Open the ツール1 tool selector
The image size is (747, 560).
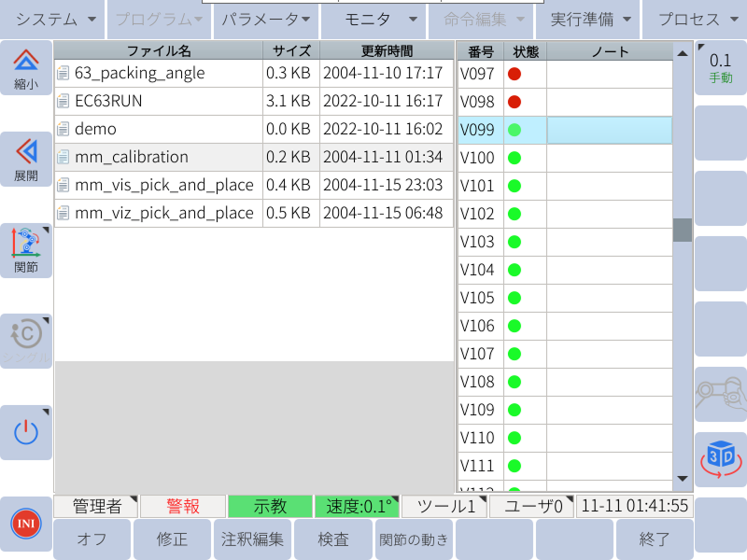click(444, 506)
